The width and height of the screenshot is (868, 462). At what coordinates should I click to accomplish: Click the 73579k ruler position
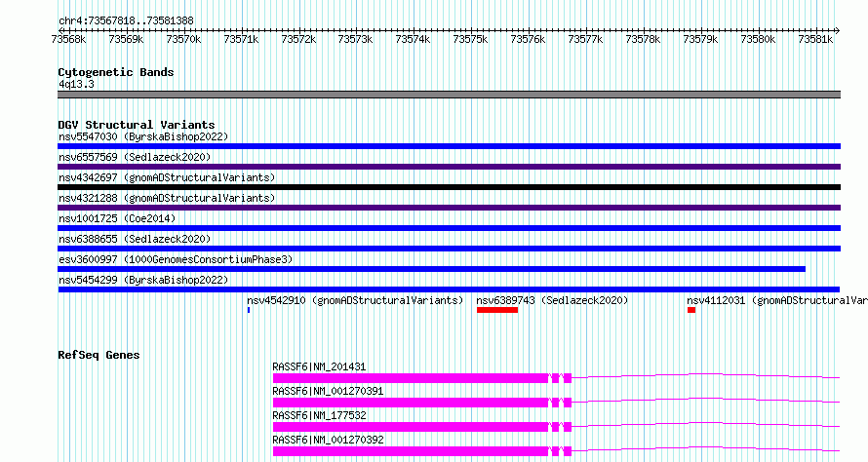point(701,39)
